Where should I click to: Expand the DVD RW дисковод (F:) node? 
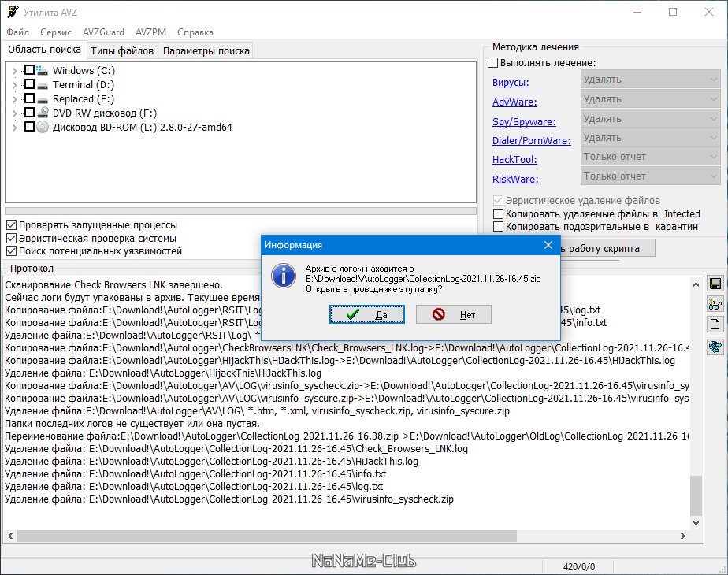14,113
